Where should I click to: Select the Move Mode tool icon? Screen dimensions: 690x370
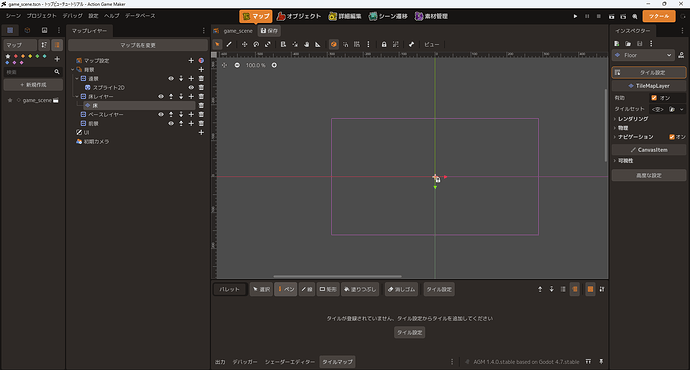pos(245,44)
